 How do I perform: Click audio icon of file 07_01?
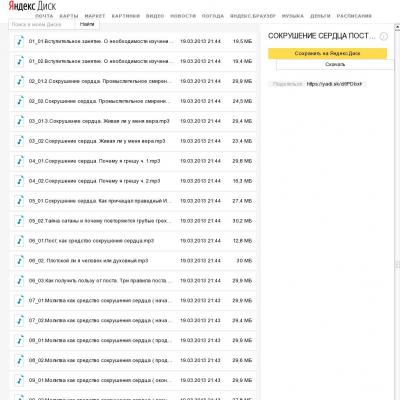[x=20, y=301]
